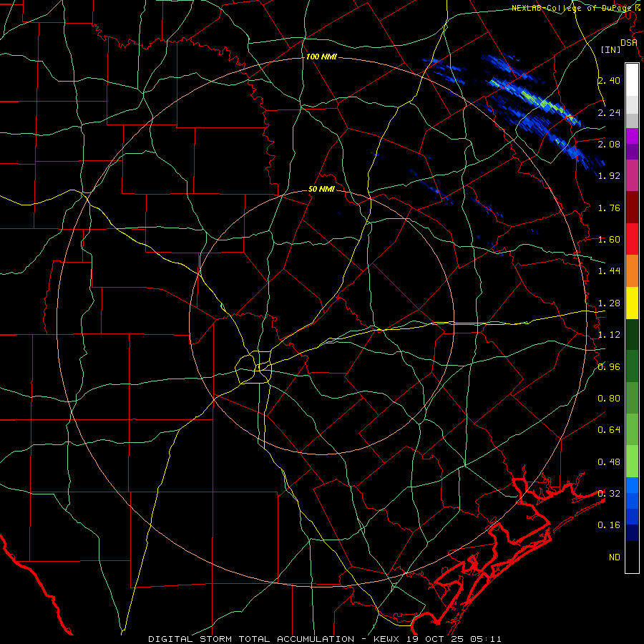Pick the white swatch atop the color scale
Viewport: 644px width, 644px height.
(632, 79)
